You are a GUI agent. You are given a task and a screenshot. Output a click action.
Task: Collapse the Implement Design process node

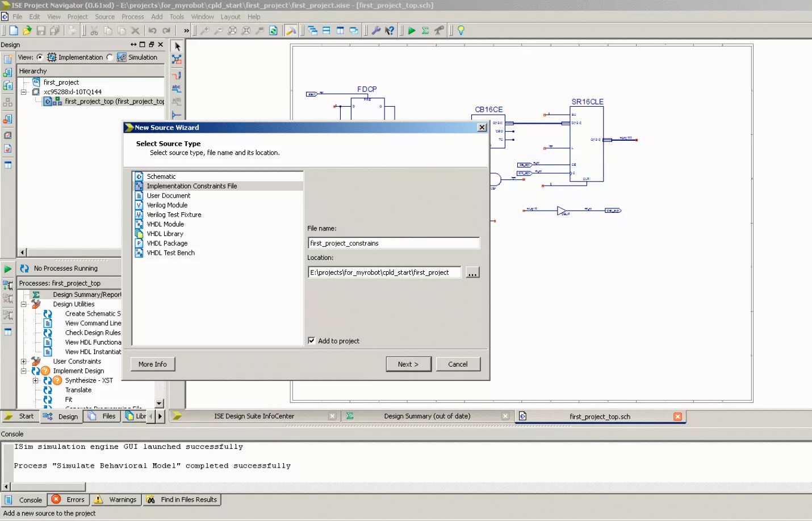(x=24, y=371)
